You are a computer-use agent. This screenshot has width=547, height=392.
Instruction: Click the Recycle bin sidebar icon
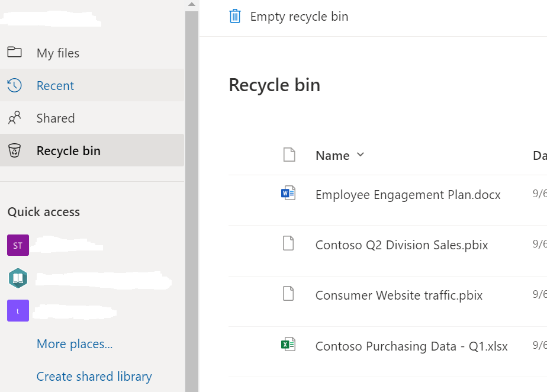pos(15,150)
